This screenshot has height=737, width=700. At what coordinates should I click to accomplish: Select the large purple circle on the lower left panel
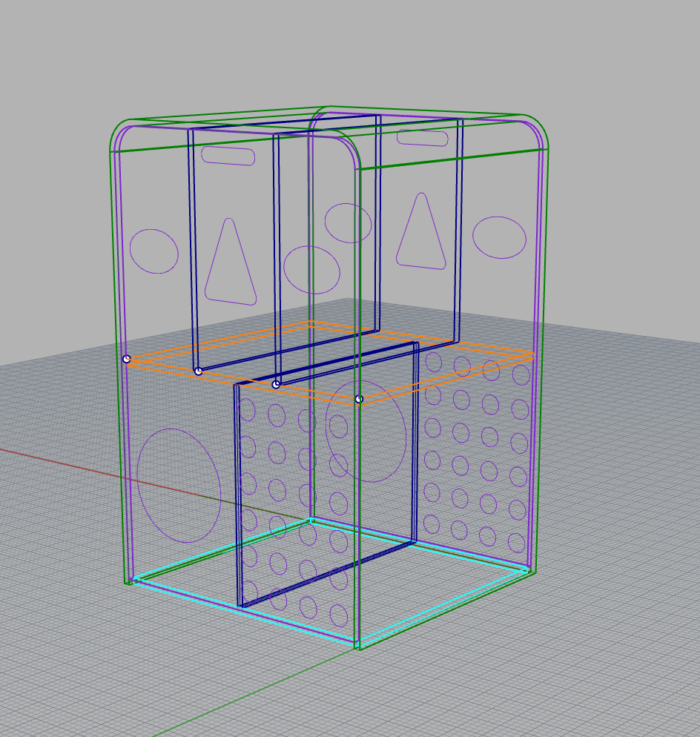(x=179, y=486)
